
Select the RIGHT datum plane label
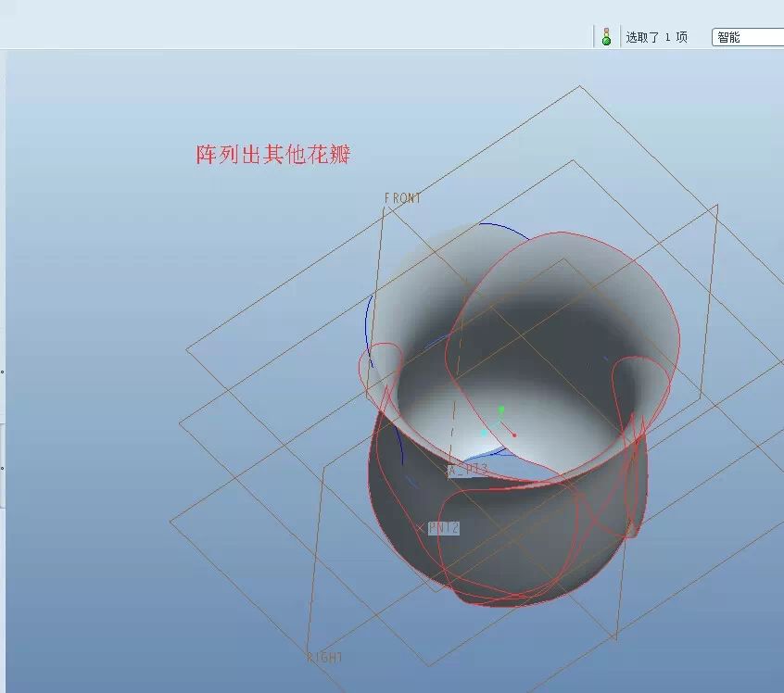(x=325, y=658)
